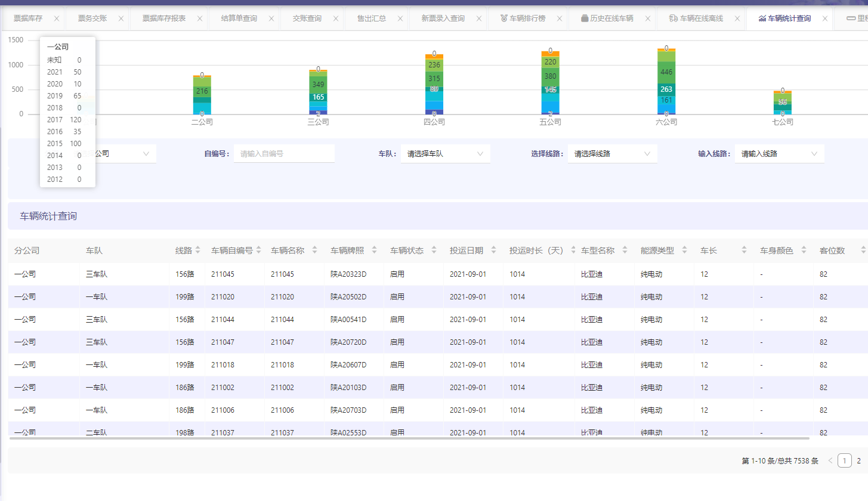868x501 pixels.
Task: Close the 交账查询 tab
Action: tap(336, 18)
